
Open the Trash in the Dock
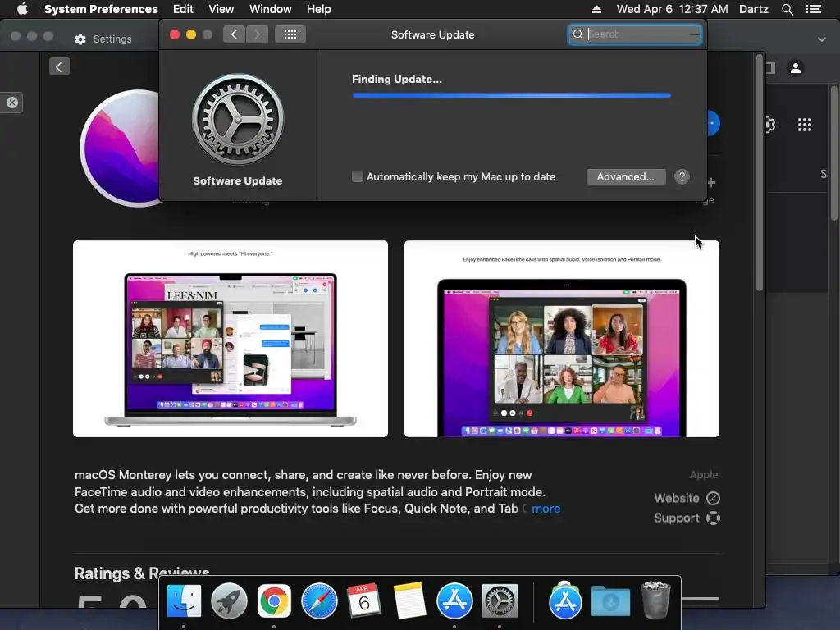[655, 600]
